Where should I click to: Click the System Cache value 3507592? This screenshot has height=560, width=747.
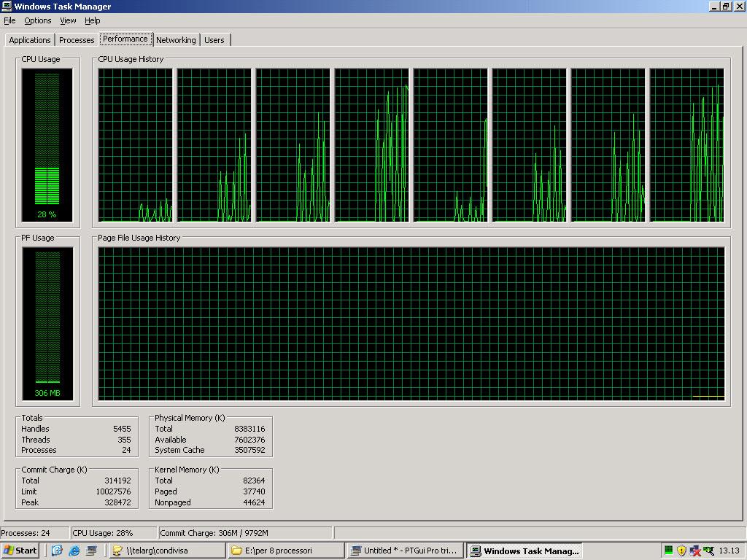pos(249,450)
